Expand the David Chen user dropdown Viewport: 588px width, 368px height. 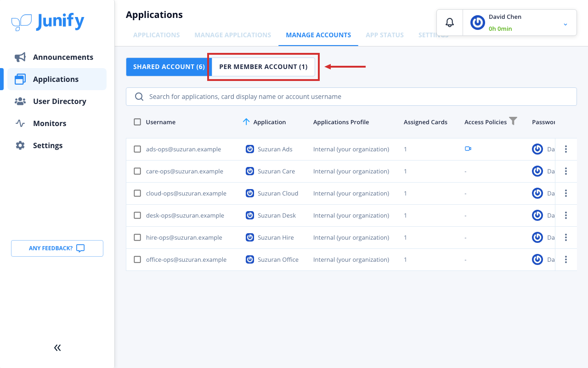(565, 24)
